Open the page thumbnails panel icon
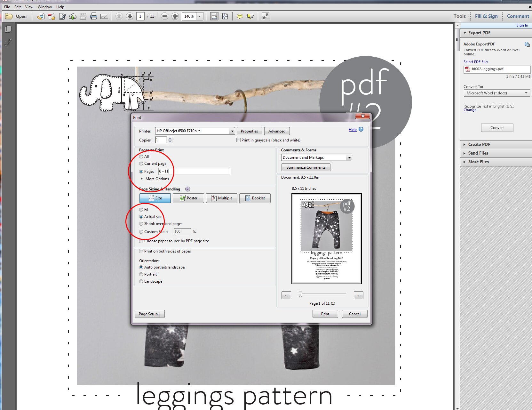 (x=8, y=29)
